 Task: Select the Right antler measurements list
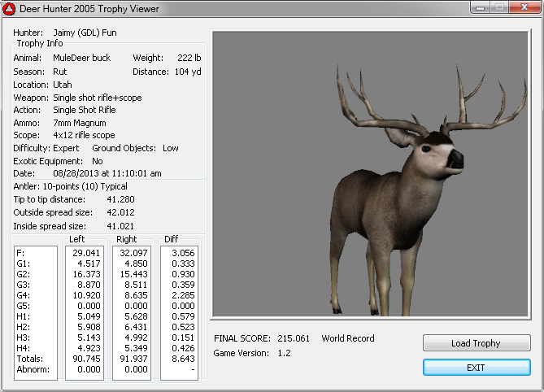coord(132,312)
